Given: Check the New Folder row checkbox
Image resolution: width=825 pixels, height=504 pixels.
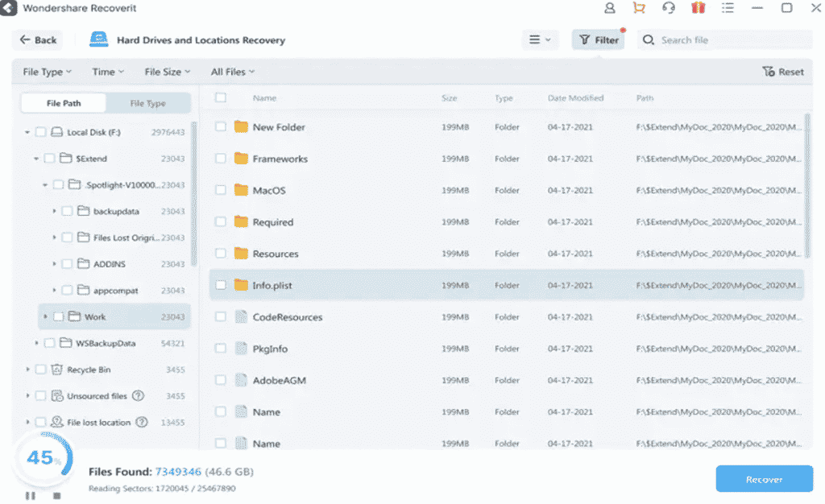Looking at the screenshot, I should pyautogui.click(x=221, y=126).
